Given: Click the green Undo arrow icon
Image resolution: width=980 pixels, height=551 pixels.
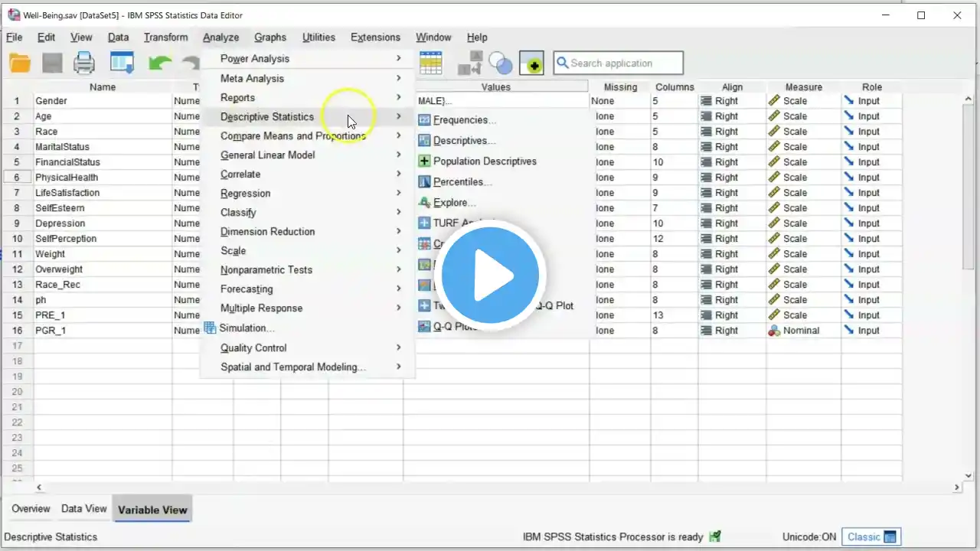Looking at the screenshot, I should [x=160, y=63].
